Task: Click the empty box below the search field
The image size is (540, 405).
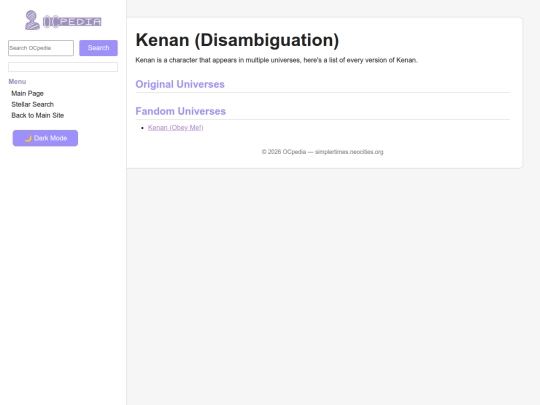Action: click(63, 67)
